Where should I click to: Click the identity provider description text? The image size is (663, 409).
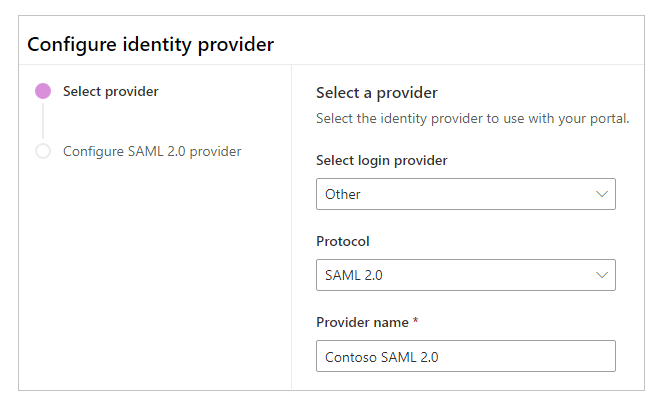[x=472, y=119]
